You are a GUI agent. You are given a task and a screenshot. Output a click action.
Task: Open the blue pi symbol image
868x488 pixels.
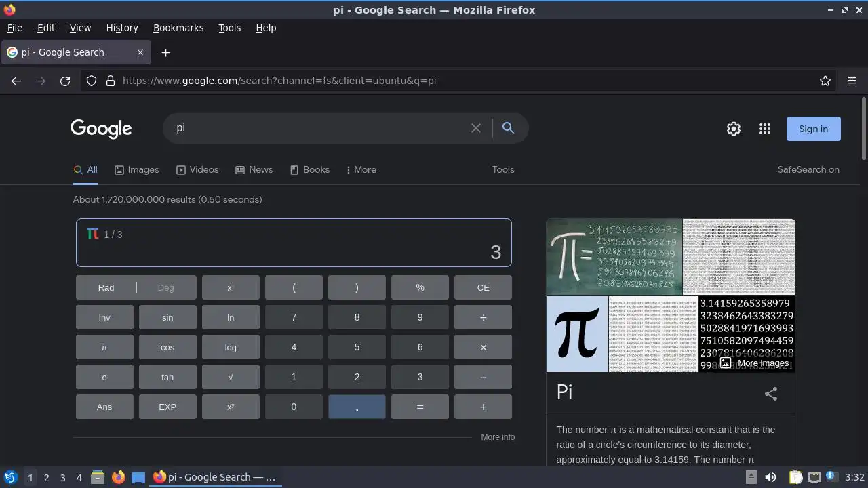point(577,333)
